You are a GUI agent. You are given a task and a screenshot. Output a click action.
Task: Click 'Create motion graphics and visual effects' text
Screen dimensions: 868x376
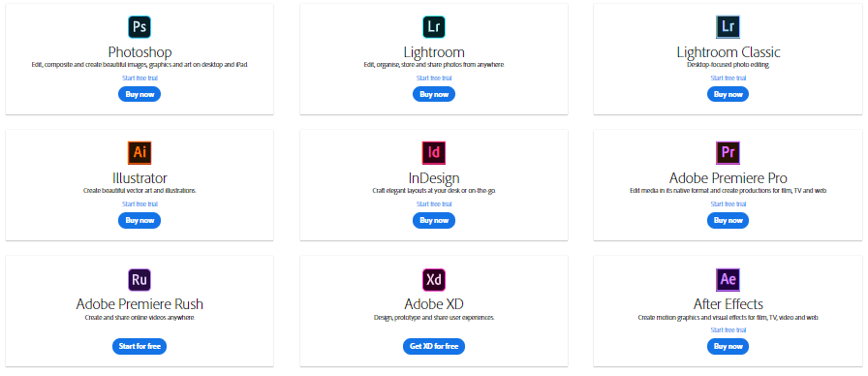point(728,318)
